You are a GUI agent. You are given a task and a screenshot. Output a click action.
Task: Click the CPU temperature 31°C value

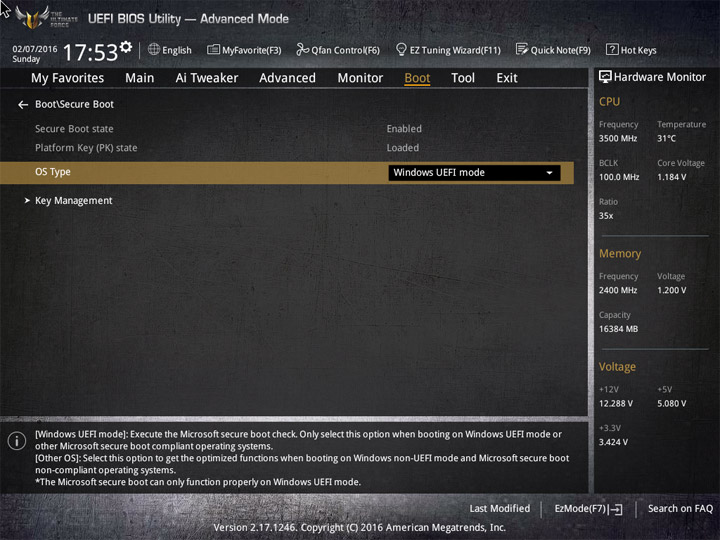coord(666,138)
